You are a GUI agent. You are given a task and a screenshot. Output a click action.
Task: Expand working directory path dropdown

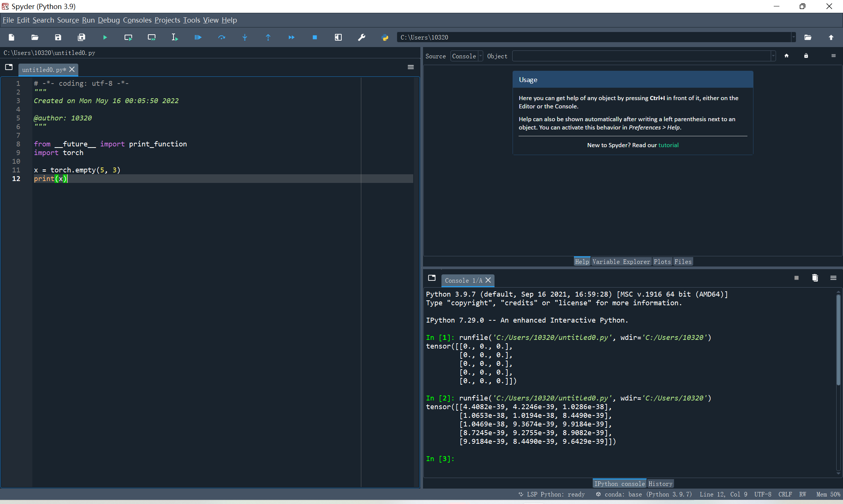(x=793, y=37)
